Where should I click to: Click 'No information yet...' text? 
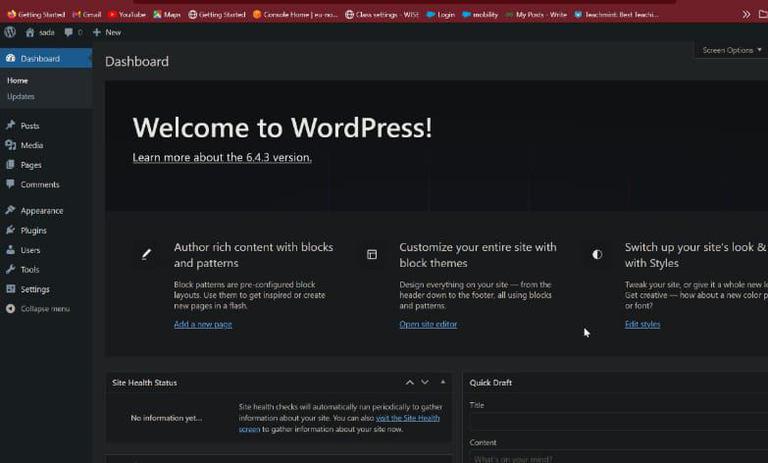coord(166,418)
